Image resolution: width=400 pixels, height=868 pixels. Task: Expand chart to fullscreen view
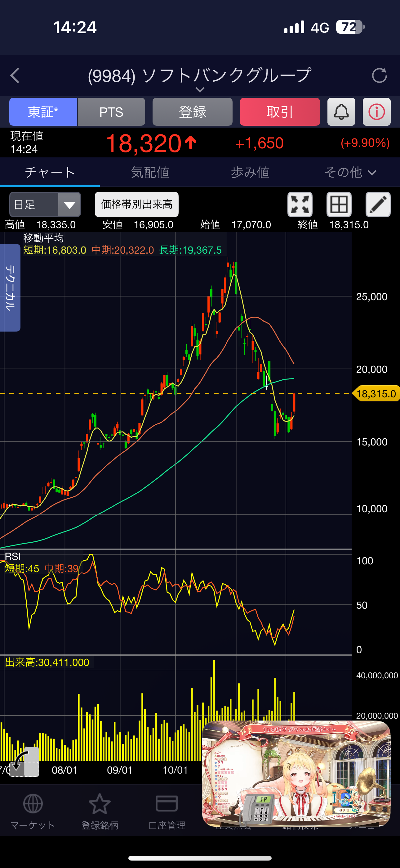(x=300, y=205)
